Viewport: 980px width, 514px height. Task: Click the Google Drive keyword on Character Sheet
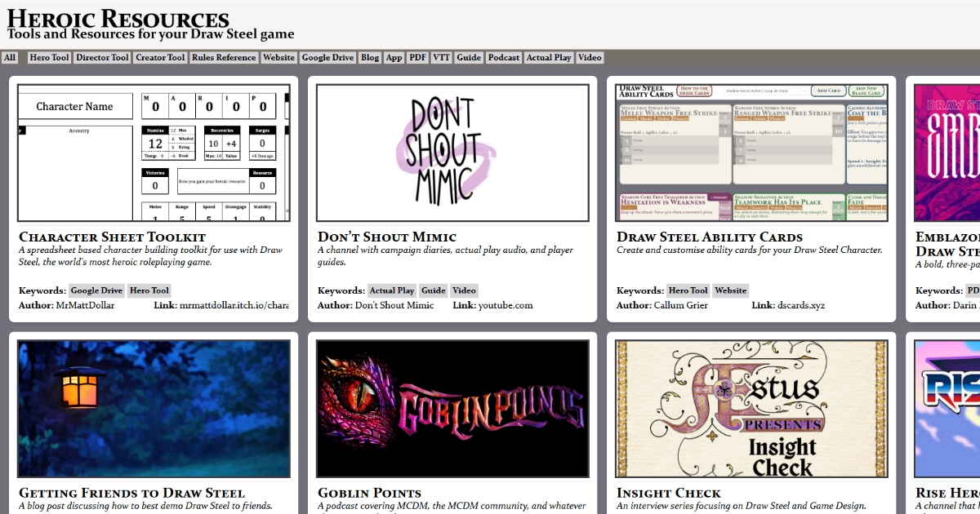[x=96, y=290]
